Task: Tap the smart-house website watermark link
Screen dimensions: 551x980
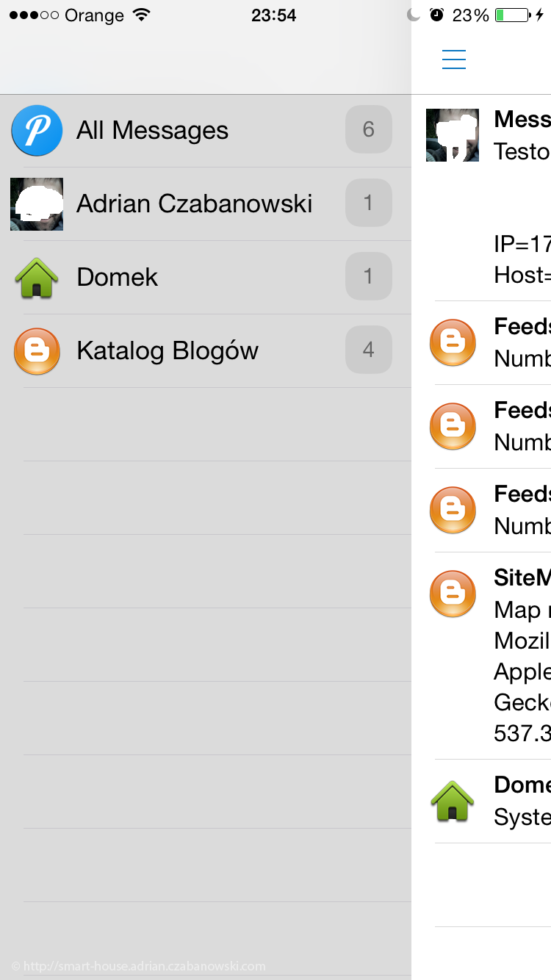Action: [139, 966]
